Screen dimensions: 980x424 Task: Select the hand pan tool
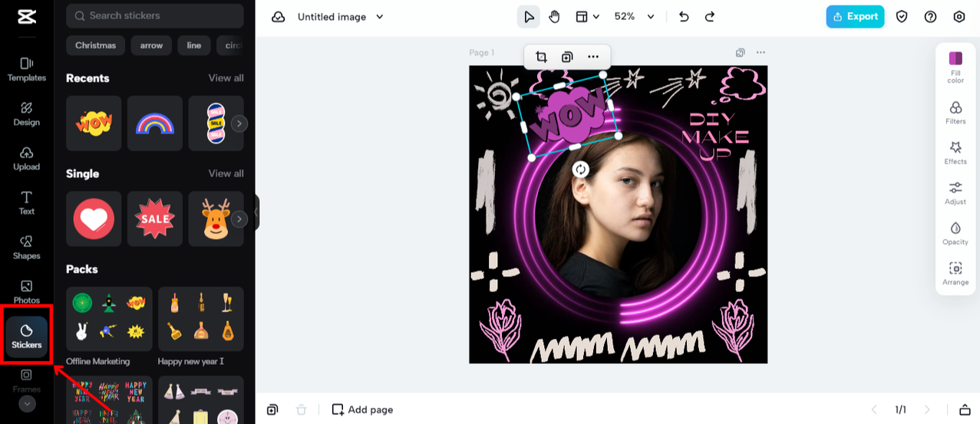pyautogui.click(x=554, y=16)
